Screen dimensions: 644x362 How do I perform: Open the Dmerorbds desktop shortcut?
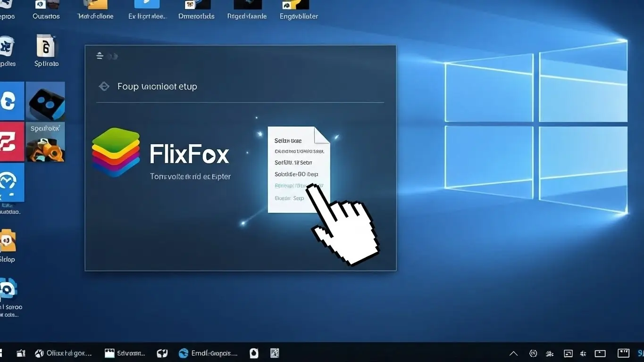(x=196, y=10)
